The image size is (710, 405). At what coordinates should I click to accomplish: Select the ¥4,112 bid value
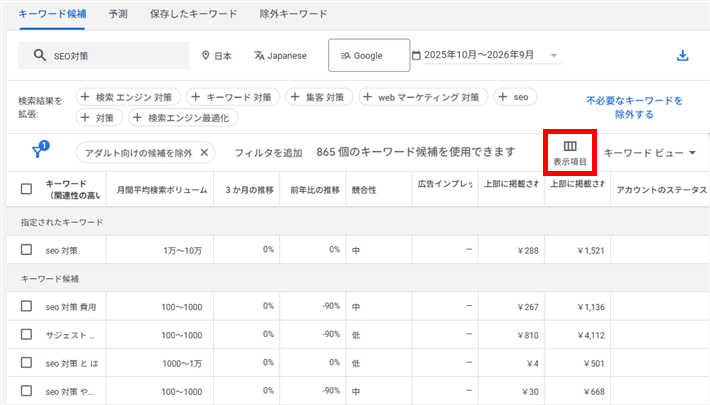pyautogui.click(x=591, y=335)
